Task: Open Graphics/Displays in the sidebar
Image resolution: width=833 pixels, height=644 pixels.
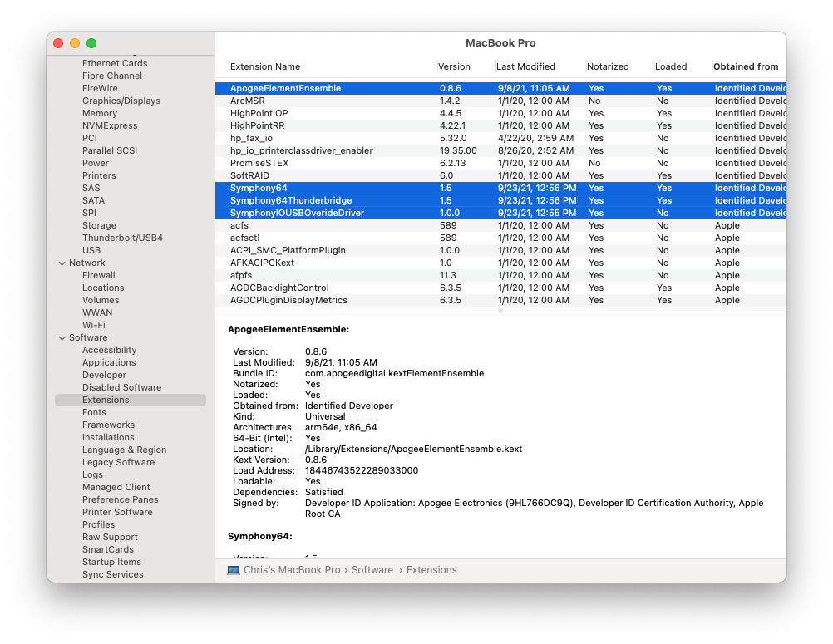Action: coord(121,101)
